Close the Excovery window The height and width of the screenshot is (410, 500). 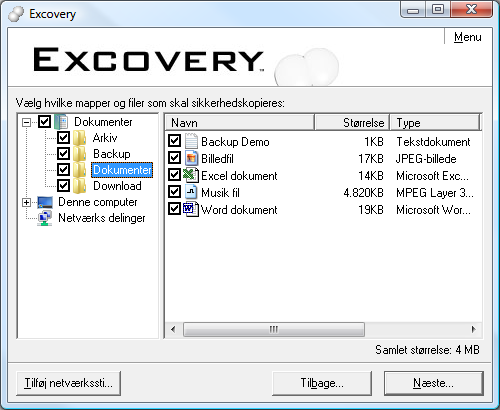pyautogui.click(x=471, y=10)
